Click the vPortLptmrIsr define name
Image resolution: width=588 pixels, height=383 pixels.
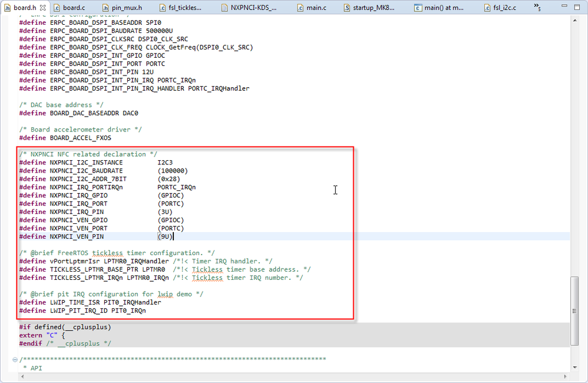[75, 261]
